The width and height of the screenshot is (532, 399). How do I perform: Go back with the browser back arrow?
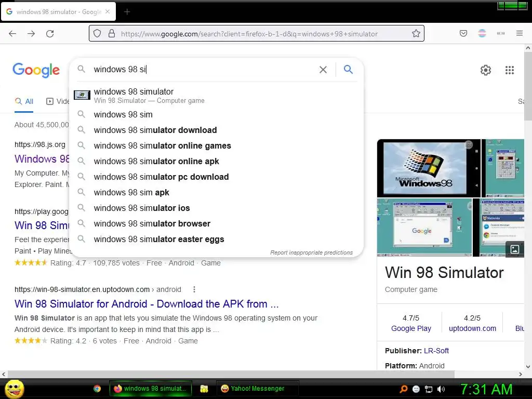pos(12,34)
